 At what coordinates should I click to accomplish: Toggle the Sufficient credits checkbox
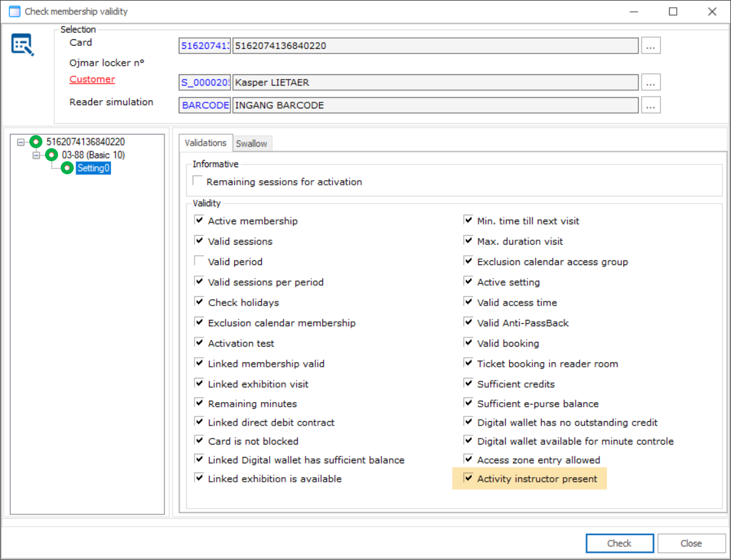(x=469, y=383)
